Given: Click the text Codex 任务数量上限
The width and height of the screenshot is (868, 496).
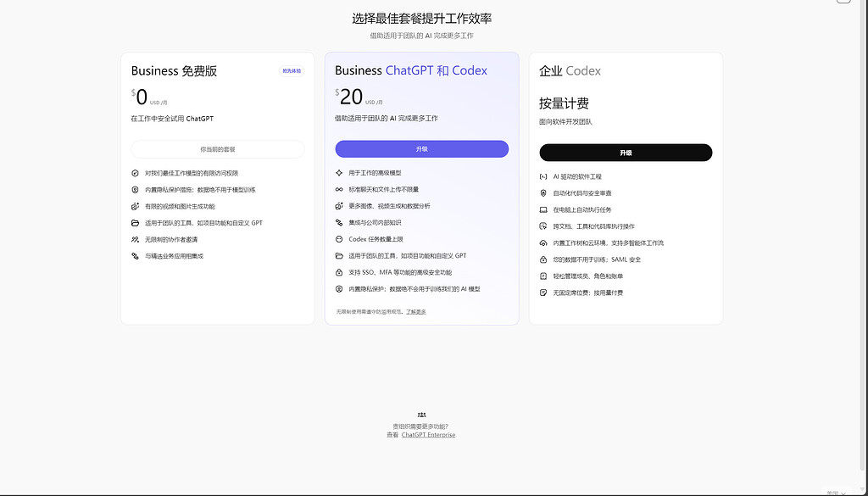Looking at the screenshot, I should (x=376, y=239).
